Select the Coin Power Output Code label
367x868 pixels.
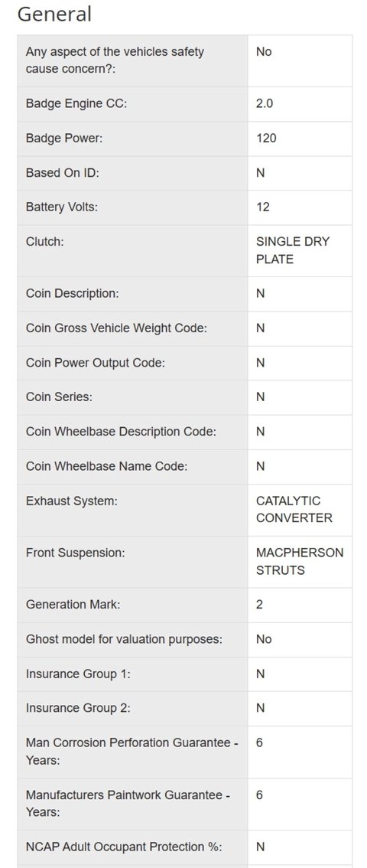(x=96, y=363)
